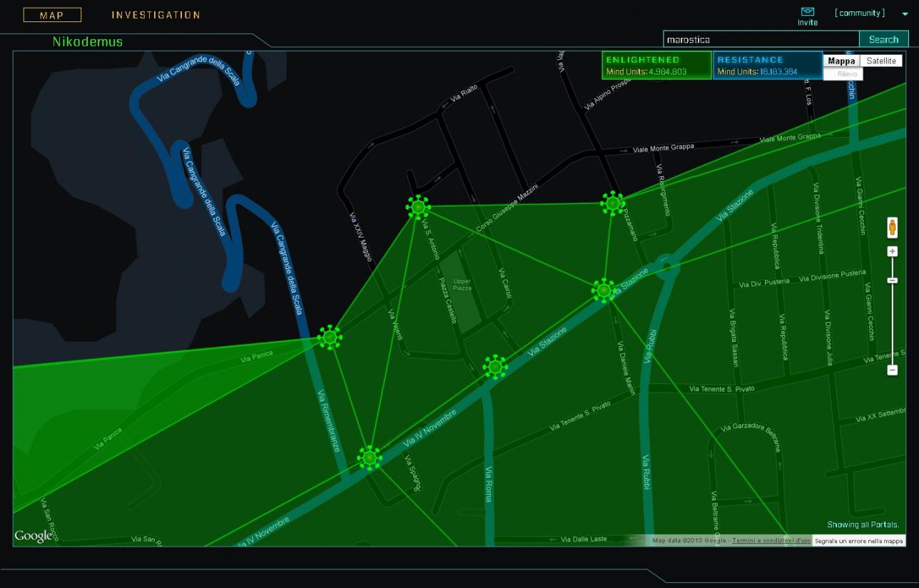Open the Resistance Mind Units panel
919x588 pixels.
pos(767,66)
